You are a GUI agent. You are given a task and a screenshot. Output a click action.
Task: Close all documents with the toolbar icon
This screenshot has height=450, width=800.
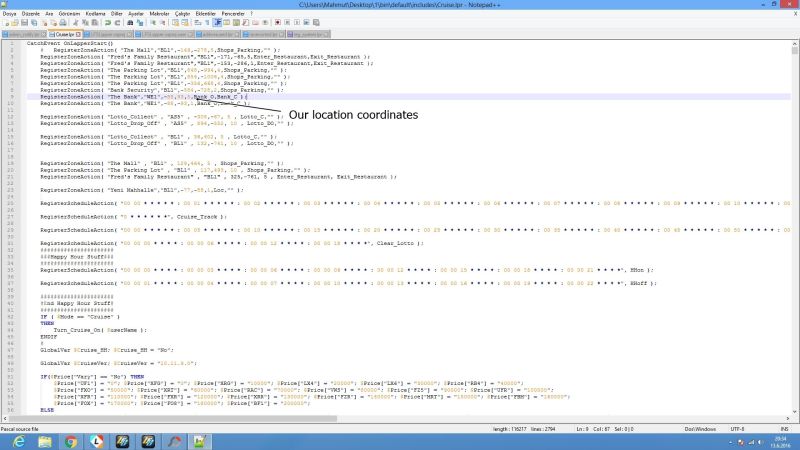(53, 22)
